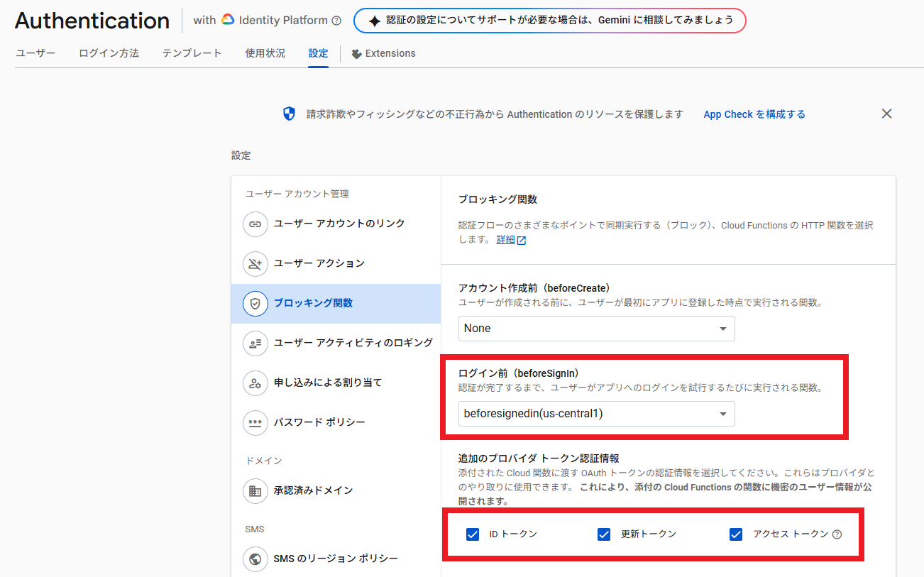
Task: Open 申し込みによる割り当て settings
Action: (336, 383)
